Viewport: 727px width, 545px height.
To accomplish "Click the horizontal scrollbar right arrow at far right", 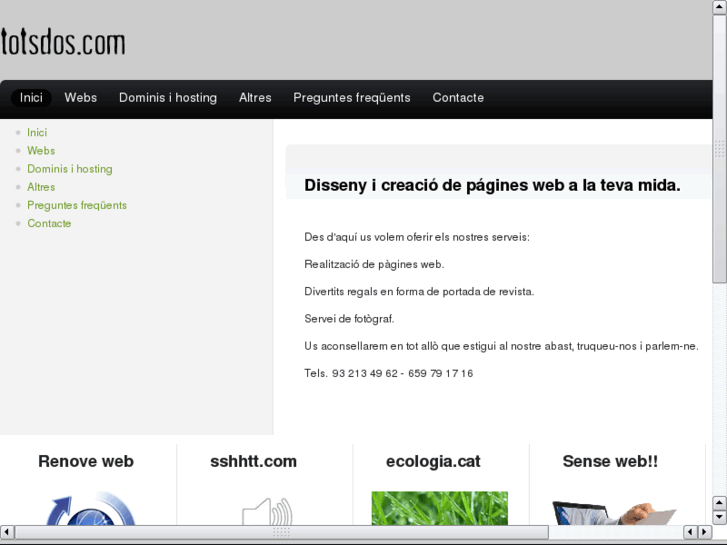I will (x=705, y=532).
